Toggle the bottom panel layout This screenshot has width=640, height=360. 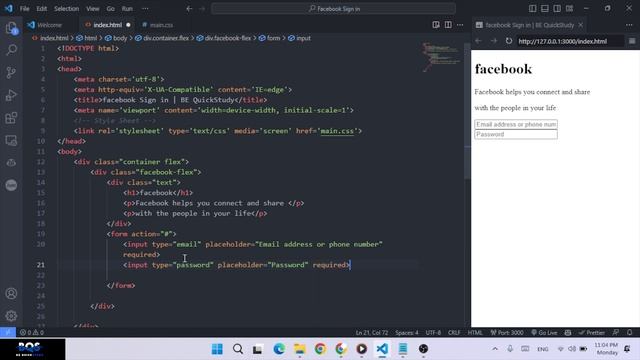[544, 8]
